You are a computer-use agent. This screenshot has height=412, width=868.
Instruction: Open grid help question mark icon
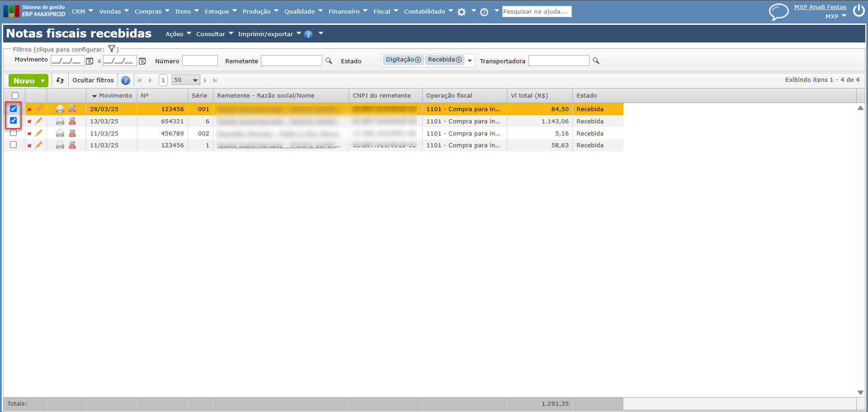click(x=126, y=80)
